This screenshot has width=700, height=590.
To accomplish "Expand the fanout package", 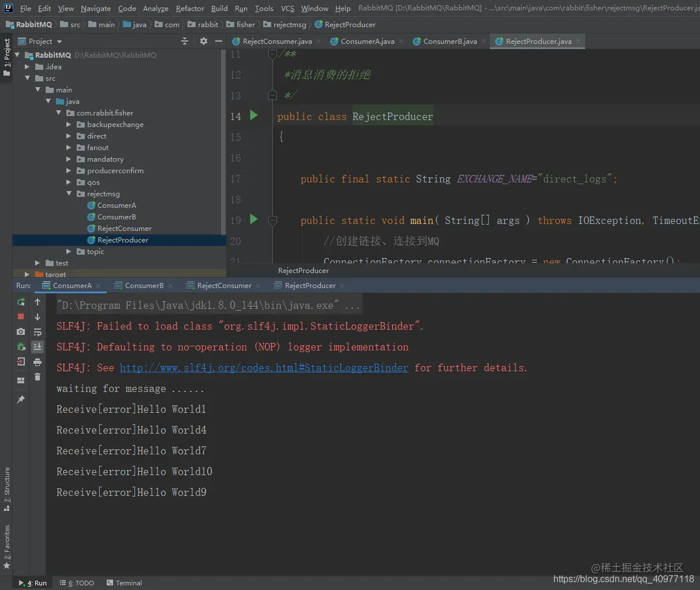I will pyautogui.click(x=69, y=147).
